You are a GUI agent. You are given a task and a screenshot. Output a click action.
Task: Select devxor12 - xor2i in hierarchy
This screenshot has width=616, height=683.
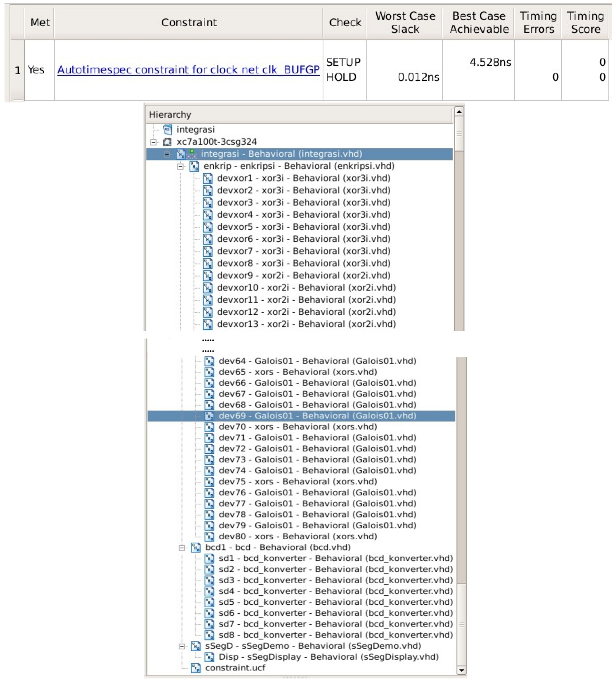pos(306,312)
